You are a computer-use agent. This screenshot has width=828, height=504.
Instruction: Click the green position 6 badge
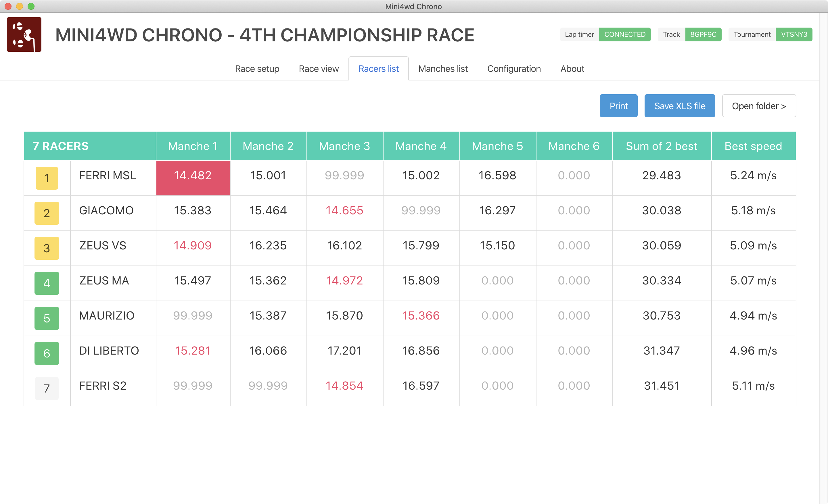(47, 353)
